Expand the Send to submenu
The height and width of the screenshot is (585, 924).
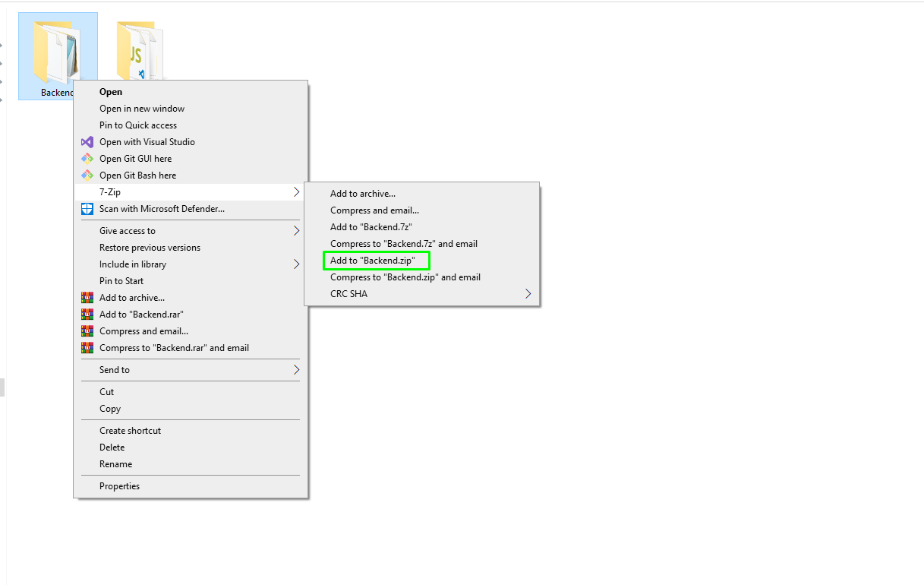tap(296, 370)
